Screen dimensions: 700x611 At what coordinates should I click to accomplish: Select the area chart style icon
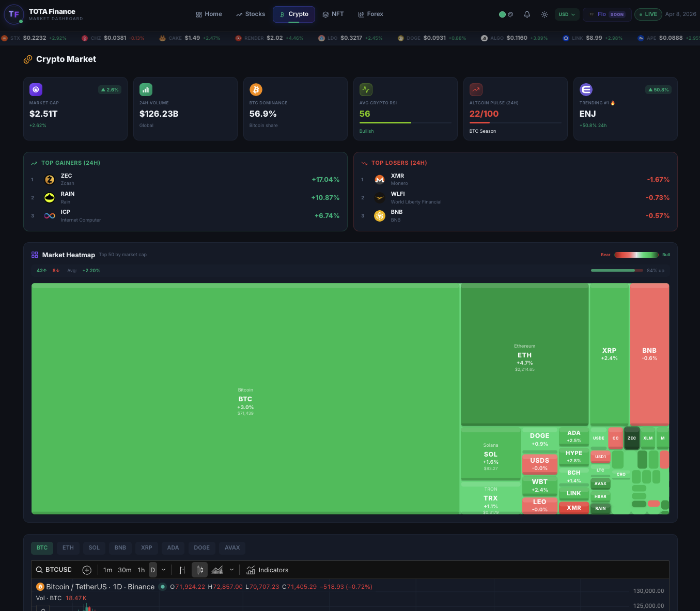coord(217,570)
